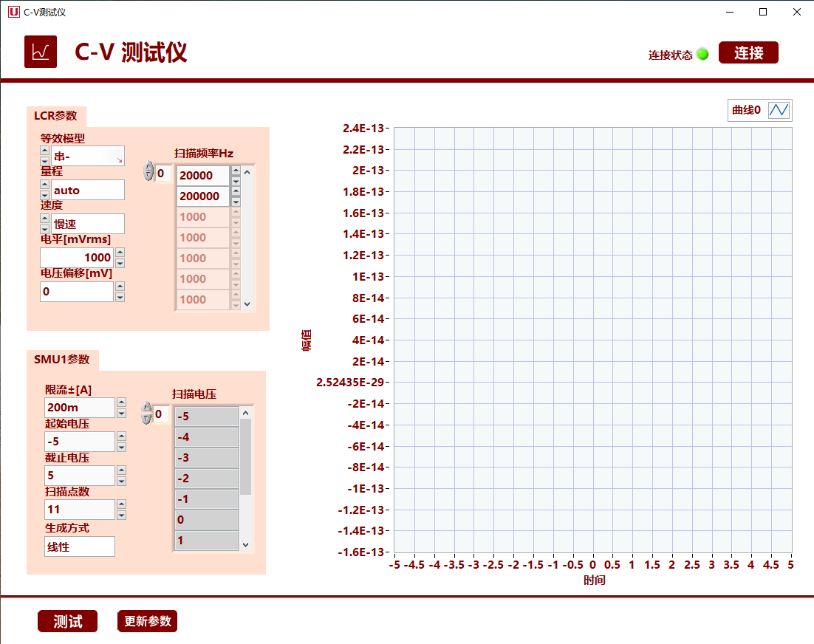Click the window title bar app icon
Image resolution: width=814 pixels, height=644 pixels.
click(13, 12)
